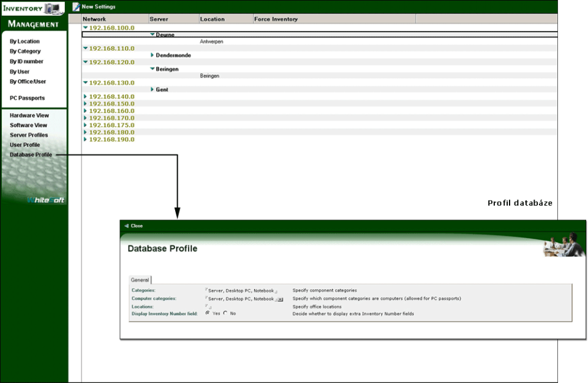Click the Inventory computer logo icon
Image resolution: width=588 pixels, height=383 pixels.
[54, 8]
